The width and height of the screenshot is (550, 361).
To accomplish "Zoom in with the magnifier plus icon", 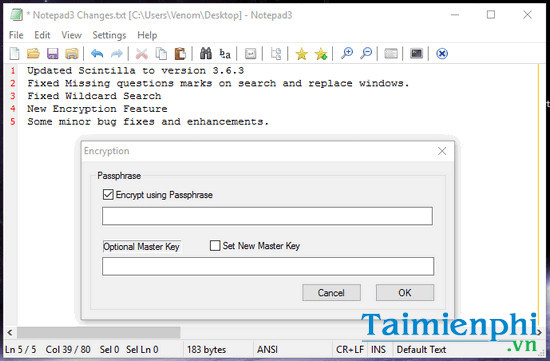I will pos(347,53).
